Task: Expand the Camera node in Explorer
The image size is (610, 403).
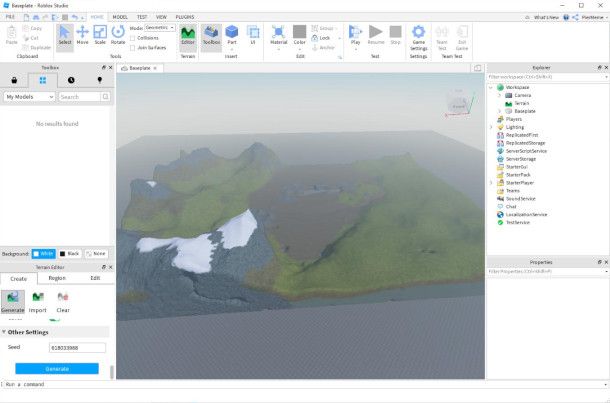Action: 499,95
